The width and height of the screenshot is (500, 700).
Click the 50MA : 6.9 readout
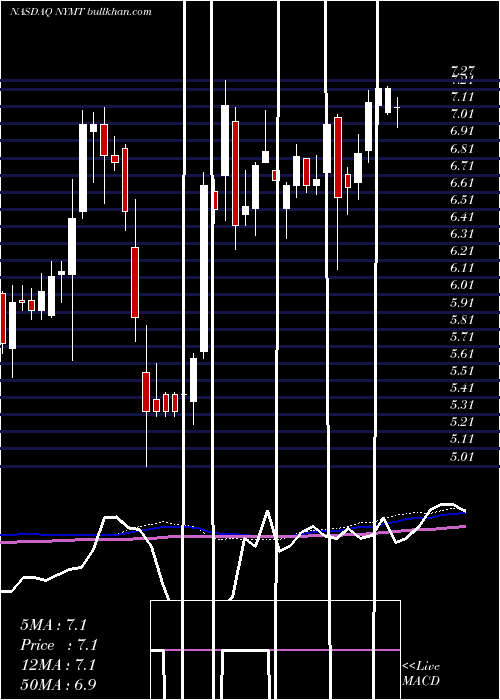(x=58, y=684)
